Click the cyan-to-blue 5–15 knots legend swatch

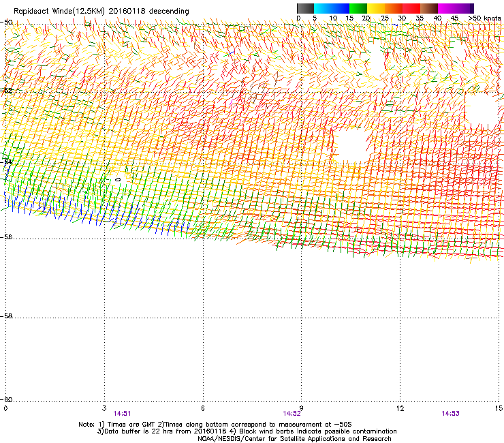(x=332, y=8)
